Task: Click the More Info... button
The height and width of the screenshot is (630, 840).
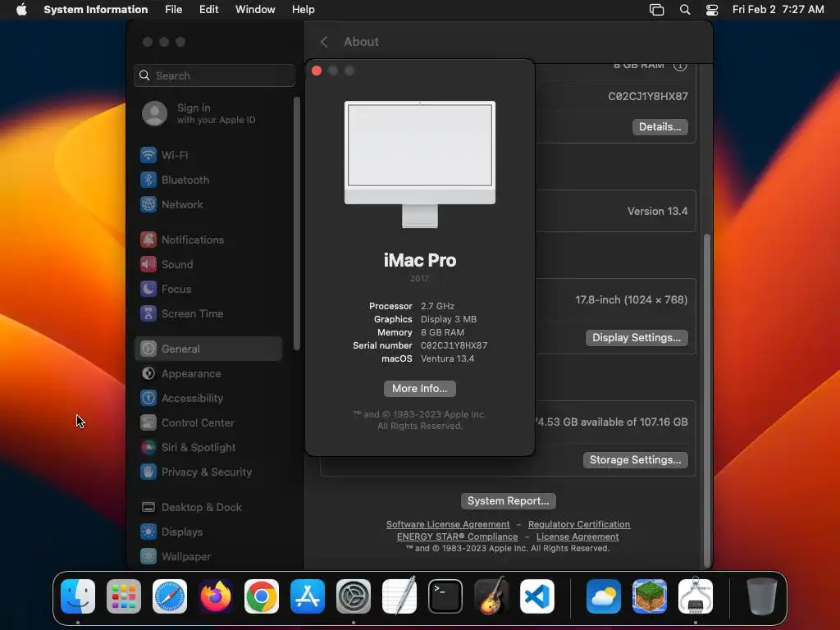Action: click(x=420, y=388)
